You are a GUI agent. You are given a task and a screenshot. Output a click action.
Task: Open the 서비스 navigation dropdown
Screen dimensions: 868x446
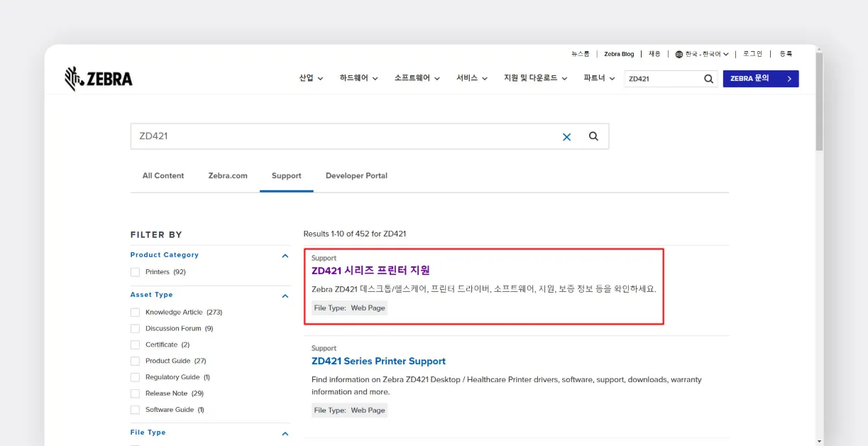coord(472,78)
